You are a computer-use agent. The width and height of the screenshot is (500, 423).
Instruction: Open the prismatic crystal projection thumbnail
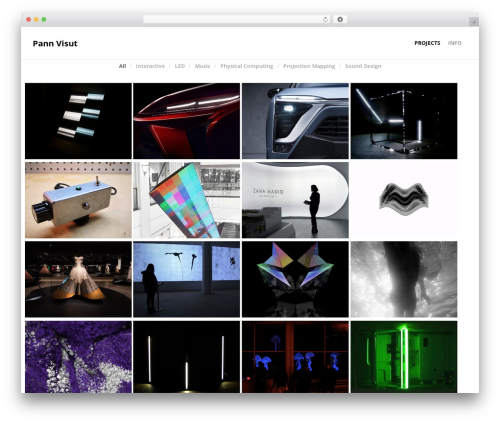tap(295, 279)
